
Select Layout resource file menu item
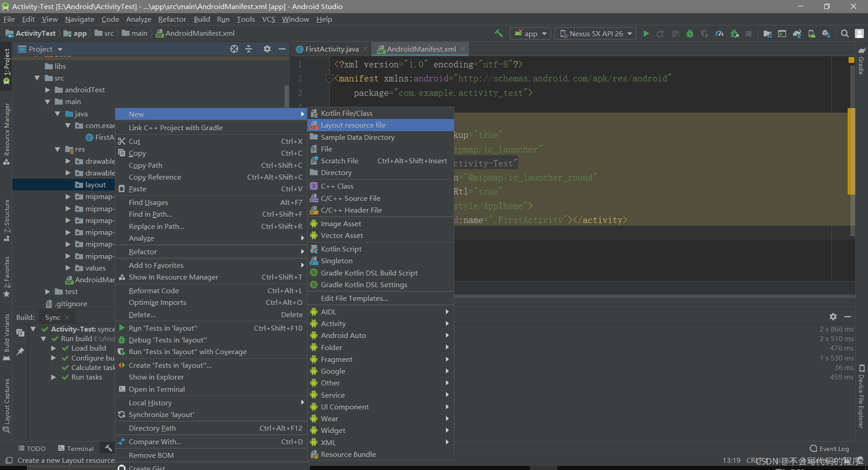click(x=381, y=125)
